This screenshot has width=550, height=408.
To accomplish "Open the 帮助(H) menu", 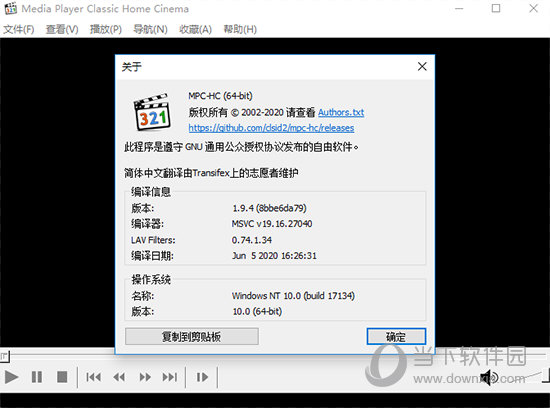I will pyautogui.click(x=240, y=29).
